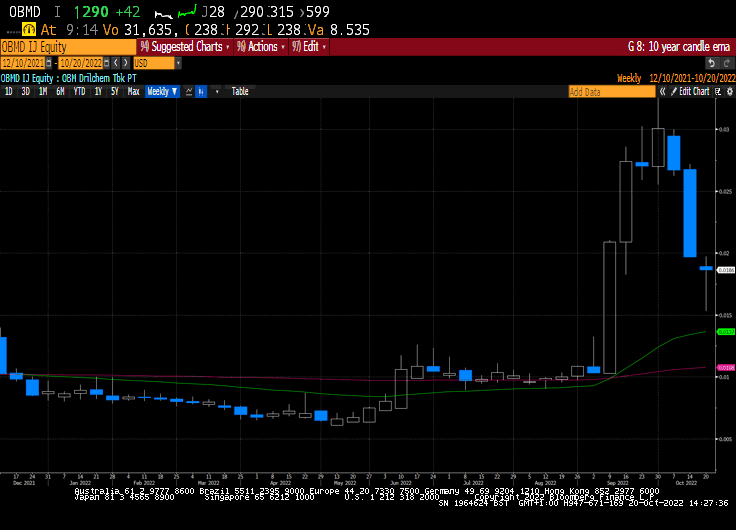Switch to line chart style icon

[189, 92]
